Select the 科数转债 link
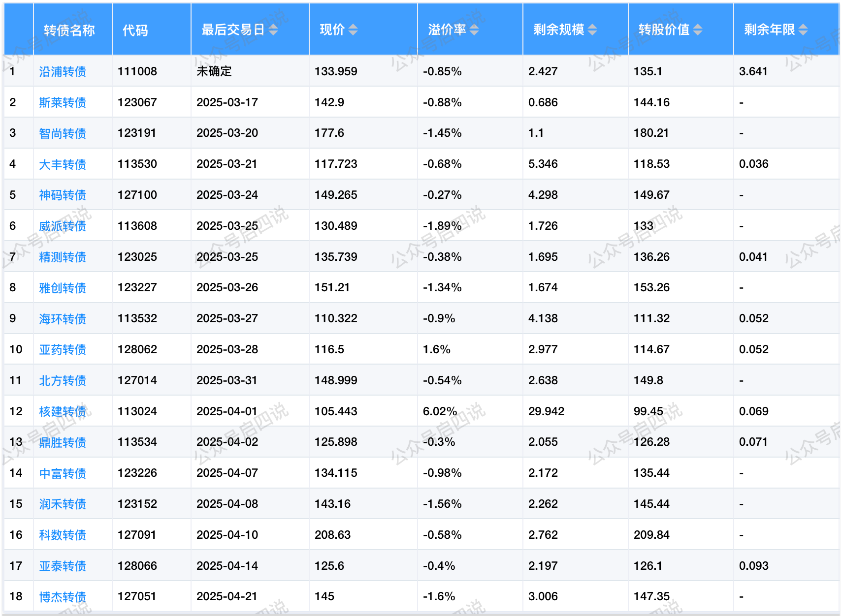842x616 pixels. 63,535
